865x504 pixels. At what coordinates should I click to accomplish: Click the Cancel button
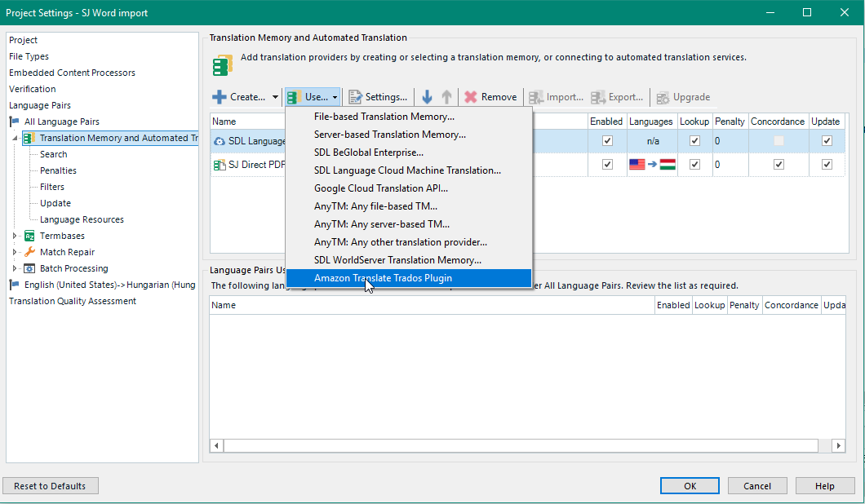tap(757, 486)
